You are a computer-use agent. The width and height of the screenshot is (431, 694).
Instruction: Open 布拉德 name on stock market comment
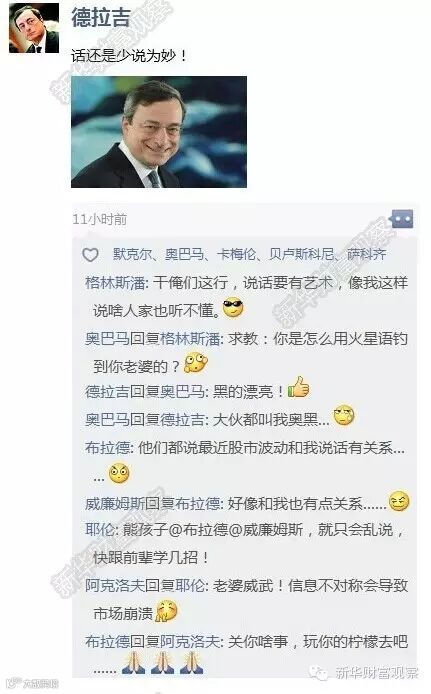click(108, 447)
